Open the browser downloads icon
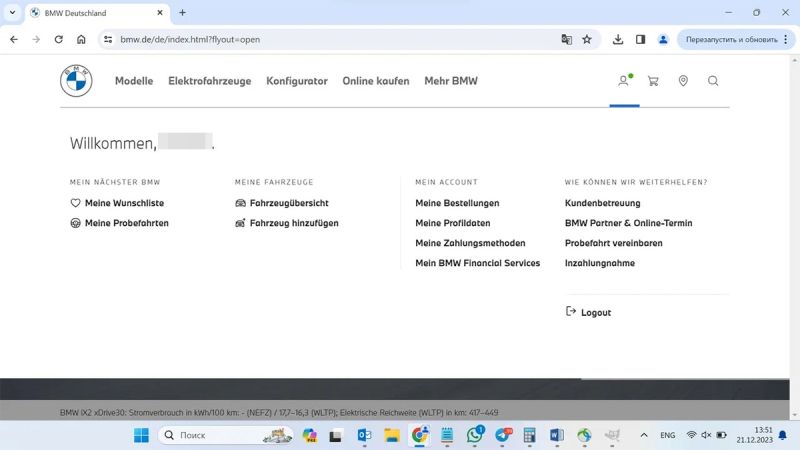 click(x=618, y=39)
